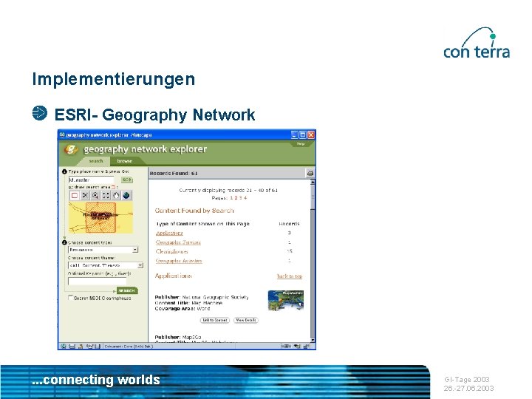Click the results vertical scrollbar thumb
532x399 pixels.
tap(313, 197)
